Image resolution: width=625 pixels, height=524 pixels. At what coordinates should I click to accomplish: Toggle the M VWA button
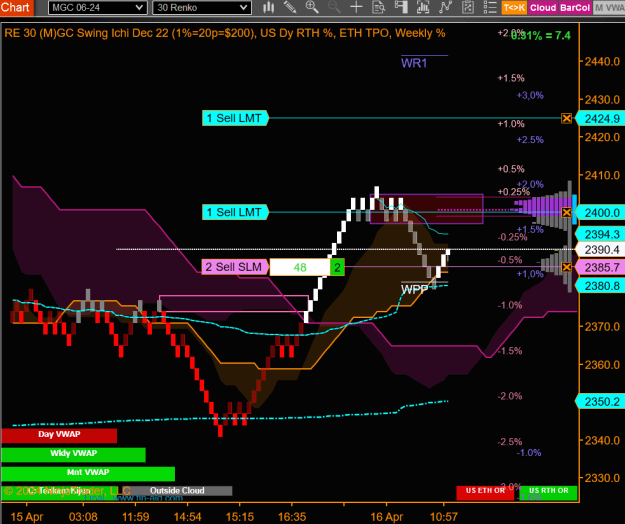click(609, 8)
